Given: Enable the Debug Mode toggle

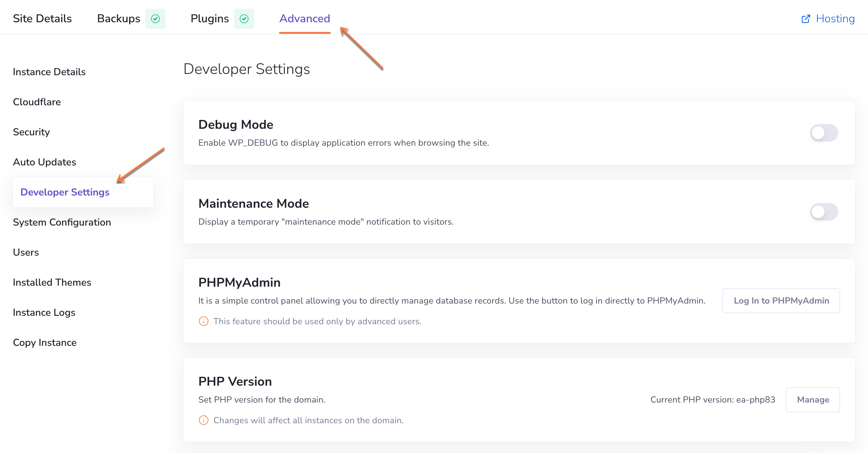Looking at the screenshot, I should coord(824,133).
